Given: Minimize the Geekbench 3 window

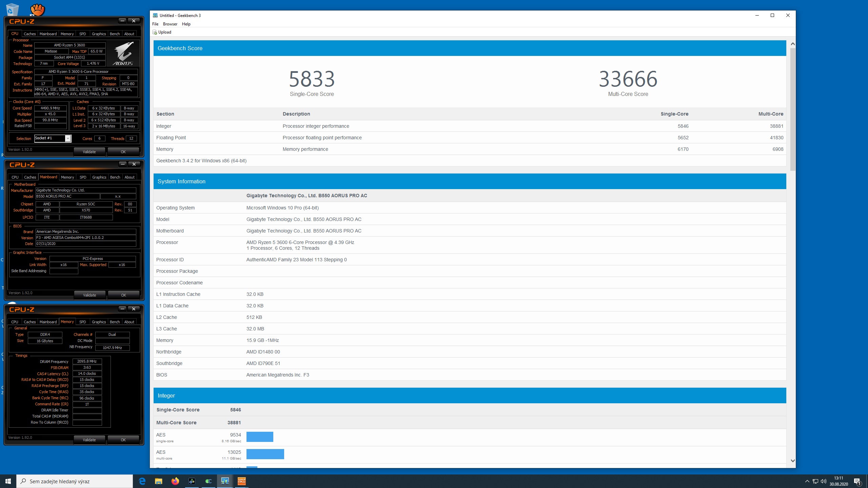Looking at the screenshot, I should tap(757, 15).
